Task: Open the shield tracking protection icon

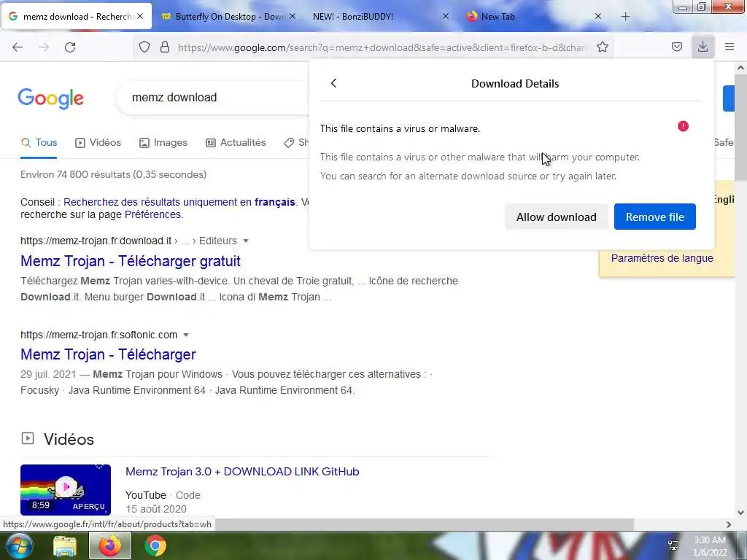Action: click(x=144, y=47)
